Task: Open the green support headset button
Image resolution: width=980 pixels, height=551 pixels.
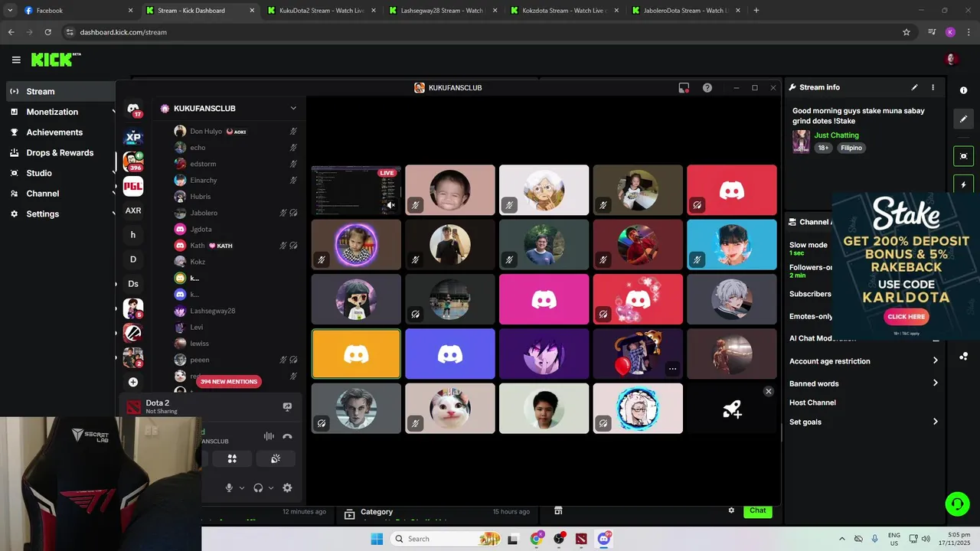Action: click(x=957, y=504)
